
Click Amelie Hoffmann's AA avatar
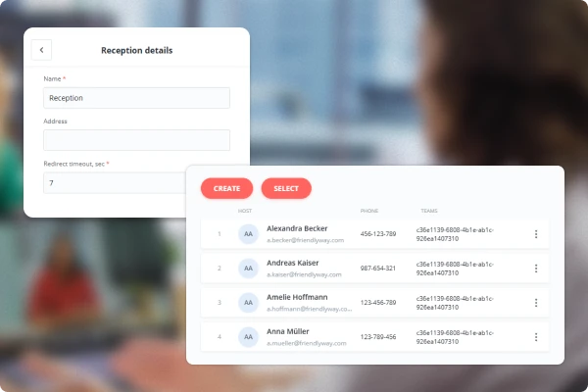pyautogui.click(x=248, y=303)
